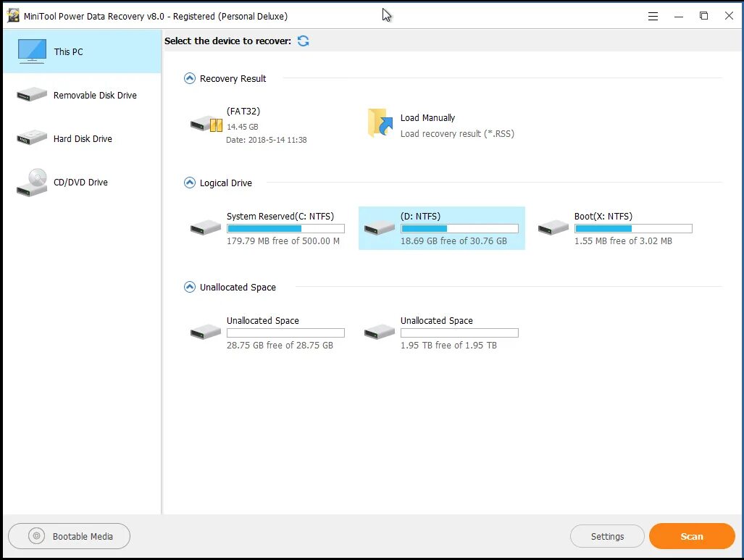This screenshot has width=744, height=560.
Task: Click the Unallocated Space section heading
Action: click(x=238, y=288)
